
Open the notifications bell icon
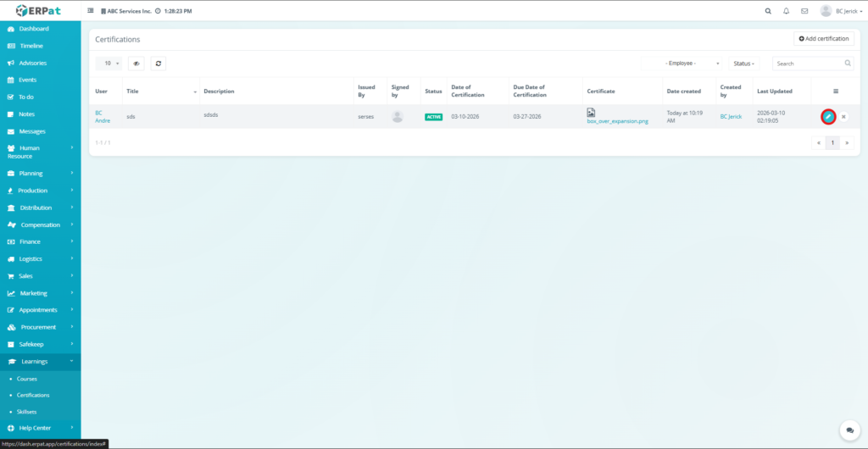(x=786, y=11)
